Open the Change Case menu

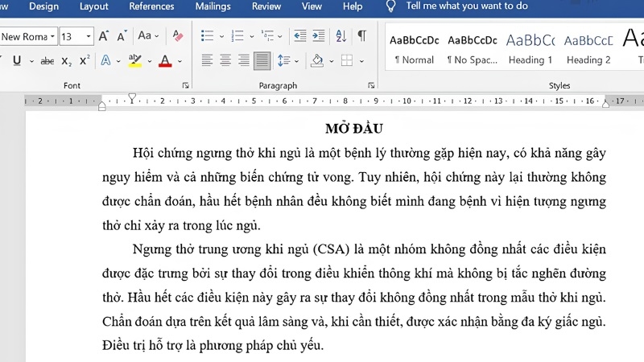point(148,36)
